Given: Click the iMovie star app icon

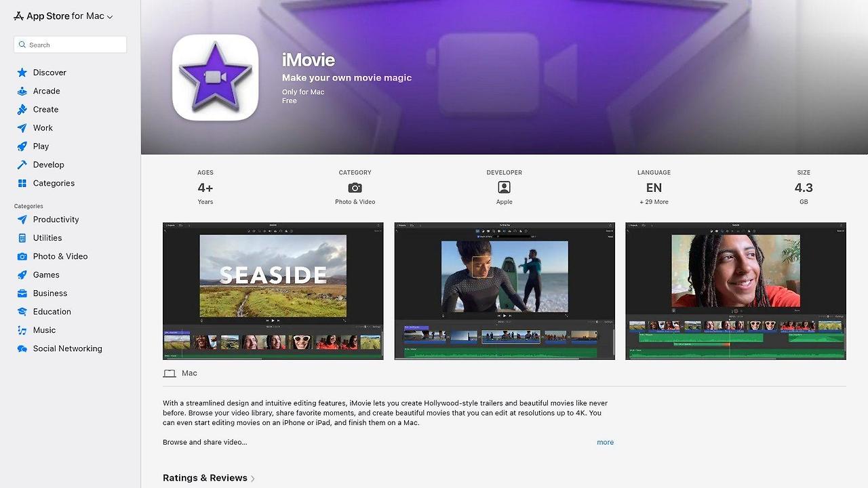Looking at the screenshot, I should point(215,77).
